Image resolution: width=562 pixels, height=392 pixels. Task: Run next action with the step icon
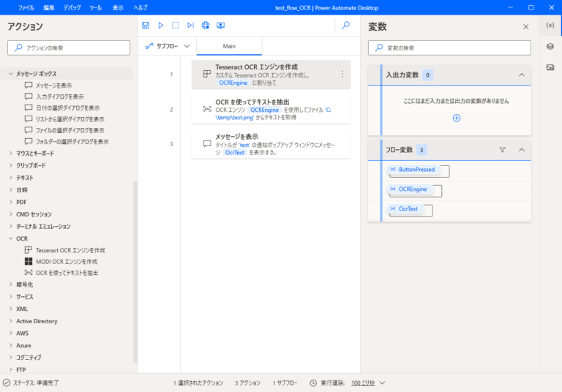[190, 25]
